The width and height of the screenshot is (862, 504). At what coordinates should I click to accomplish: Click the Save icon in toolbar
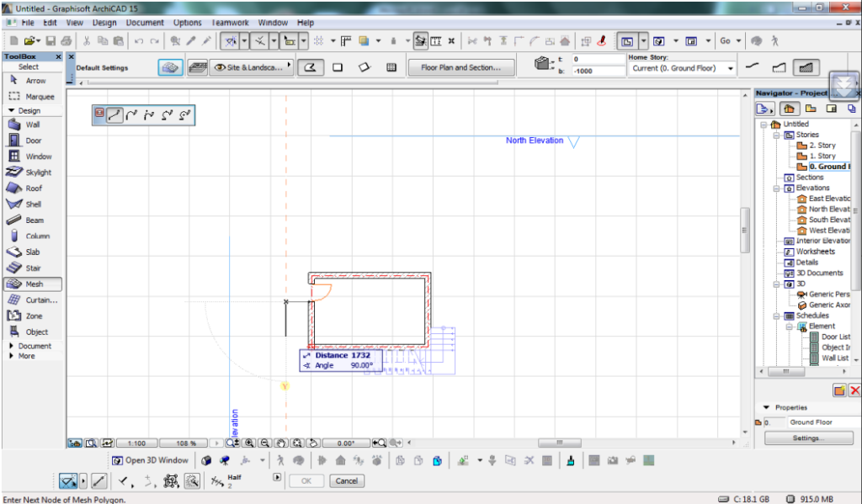point(51,40)
